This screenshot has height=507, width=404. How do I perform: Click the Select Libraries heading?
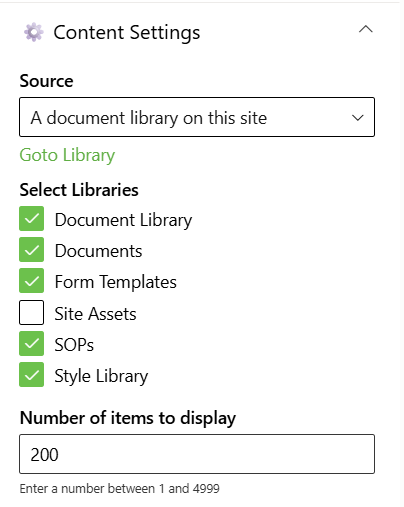[x=79, y=190]
